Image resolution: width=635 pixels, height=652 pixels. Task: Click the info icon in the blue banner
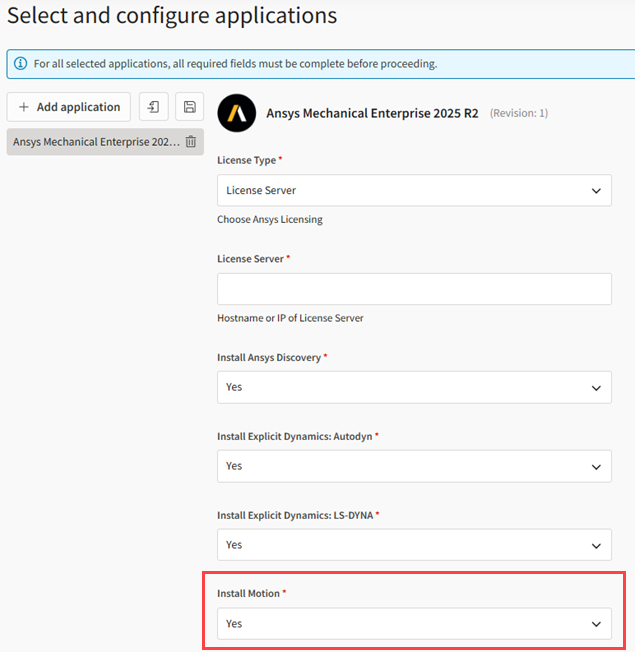tap(20, 64)
